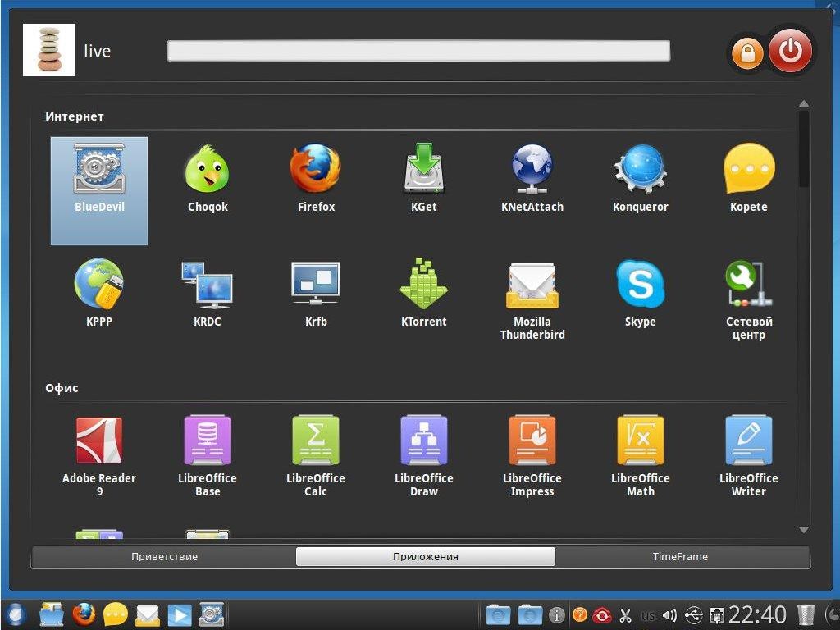
Task: Open the KPPP dial-up tool
Action: pyautogui.click(x=99, y=293)
